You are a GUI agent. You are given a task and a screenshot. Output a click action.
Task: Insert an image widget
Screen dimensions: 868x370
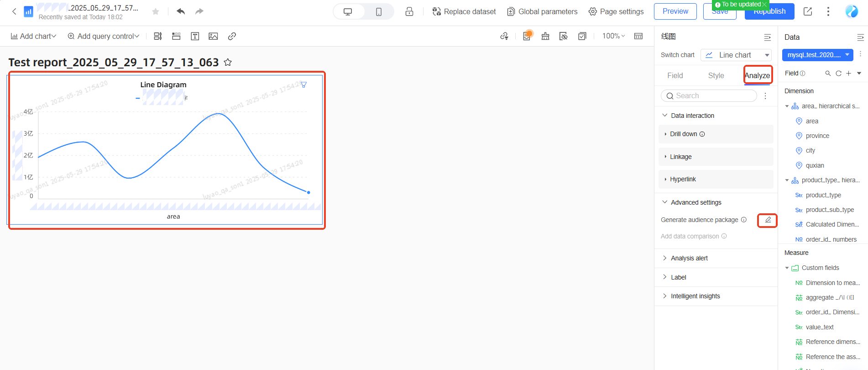213,36
